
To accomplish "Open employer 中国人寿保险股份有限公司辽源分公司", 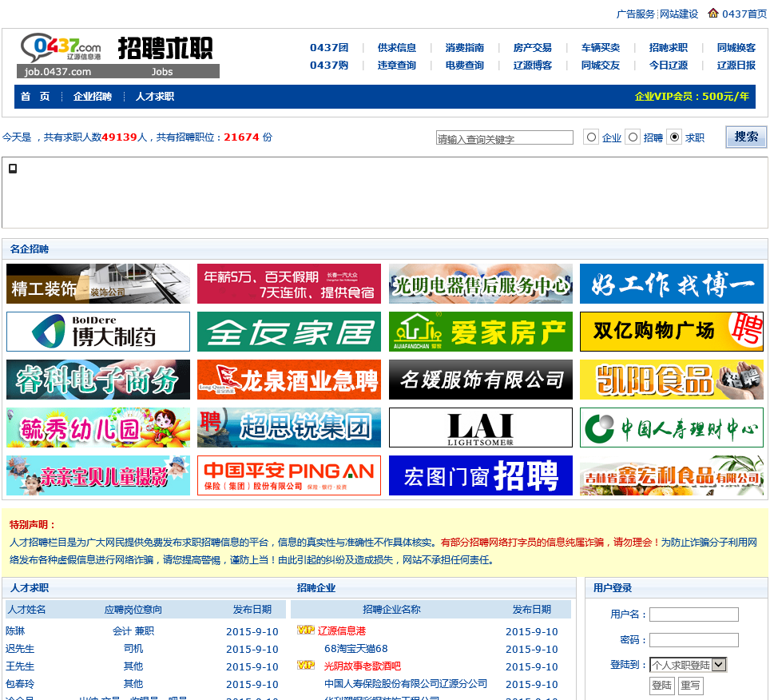I will [406, 683].
